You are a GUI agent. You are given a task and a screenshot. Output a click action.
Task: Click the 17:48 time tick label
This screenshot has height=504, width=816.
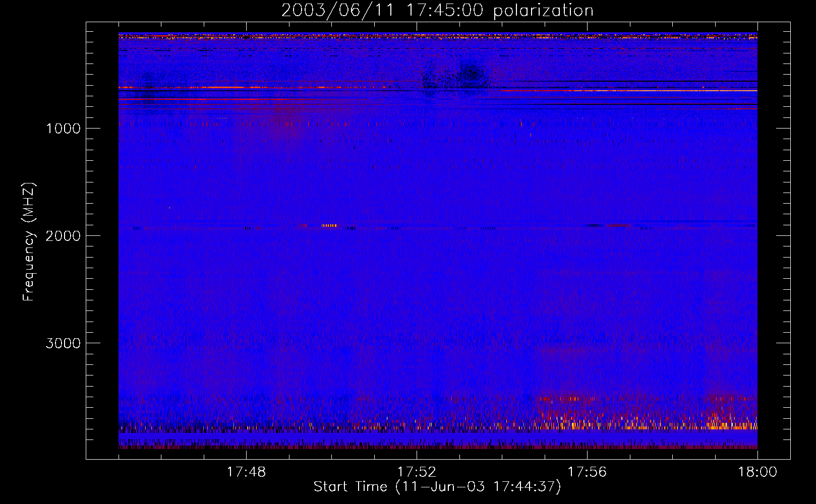point(246,472)
